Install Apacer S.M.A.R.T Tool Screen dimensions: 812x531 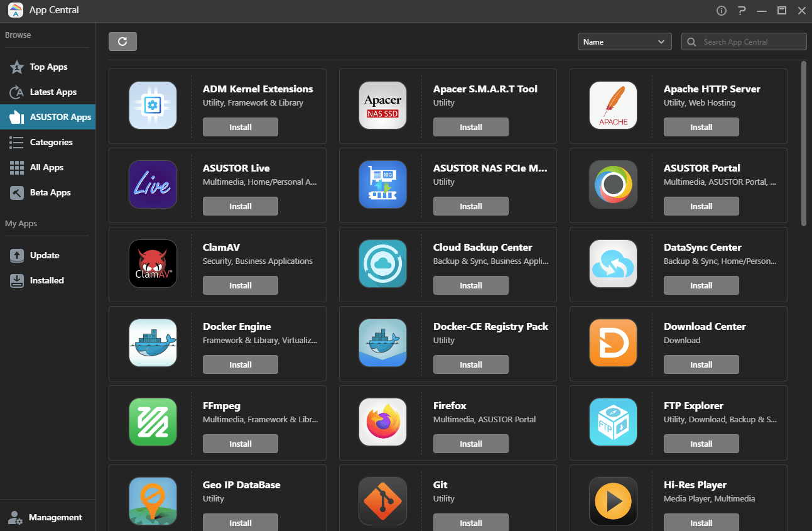pyautogui.click(x=471, y=127)
